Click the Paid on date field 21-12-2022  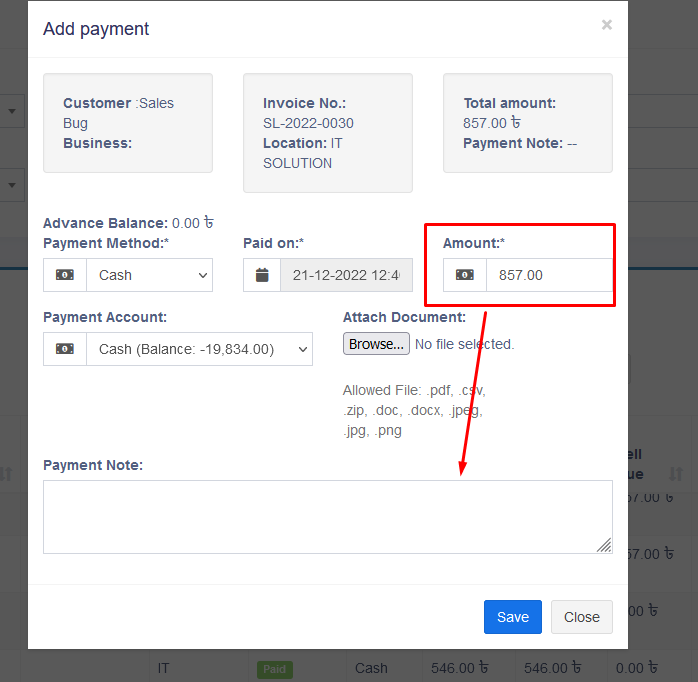pos(346,275)
